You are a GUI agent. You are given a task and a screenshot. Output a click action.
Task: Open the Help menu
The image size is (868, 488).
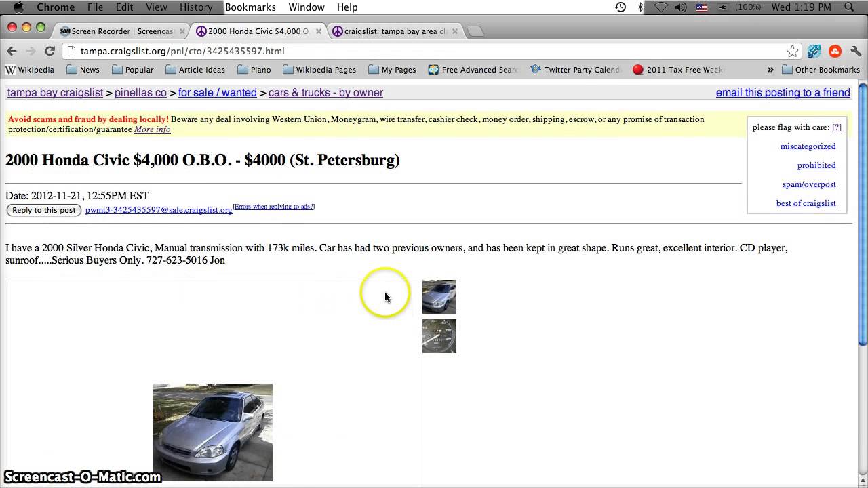click(347, 7)
